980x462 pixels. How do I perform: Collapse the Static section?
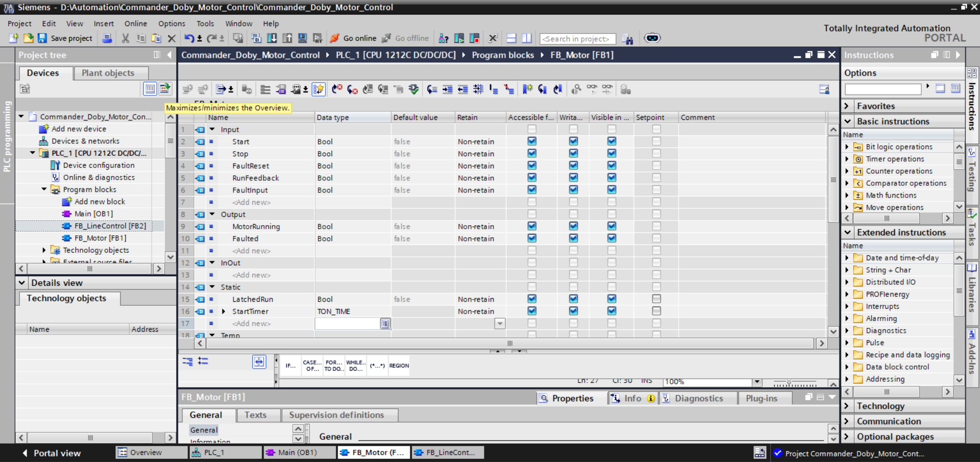pos(212,287)
